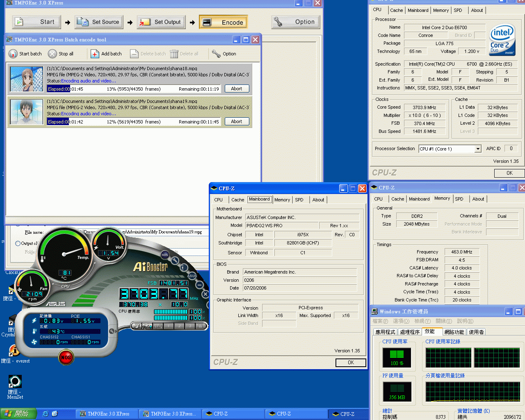Switch to the 處理程序 tab in Task Manager
Viewport: 525px width, 420px height.
410,332
